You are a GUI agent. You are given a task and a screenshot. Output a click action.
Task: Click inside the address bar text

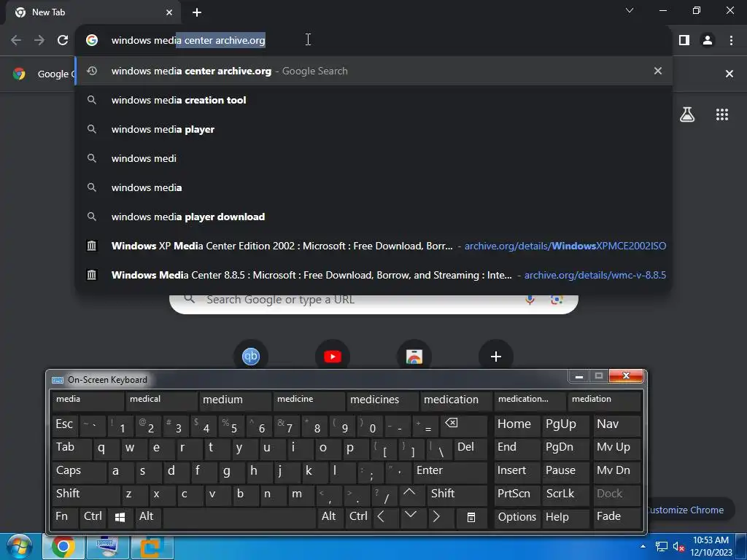point(188,40)
